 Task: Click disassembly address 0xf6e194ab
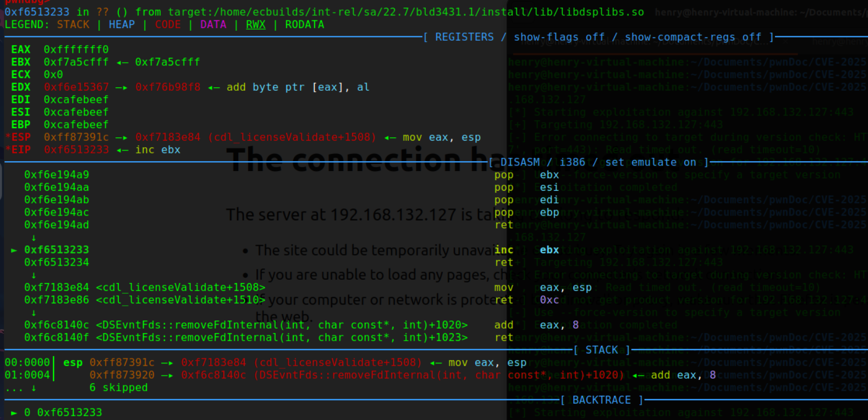57,200
